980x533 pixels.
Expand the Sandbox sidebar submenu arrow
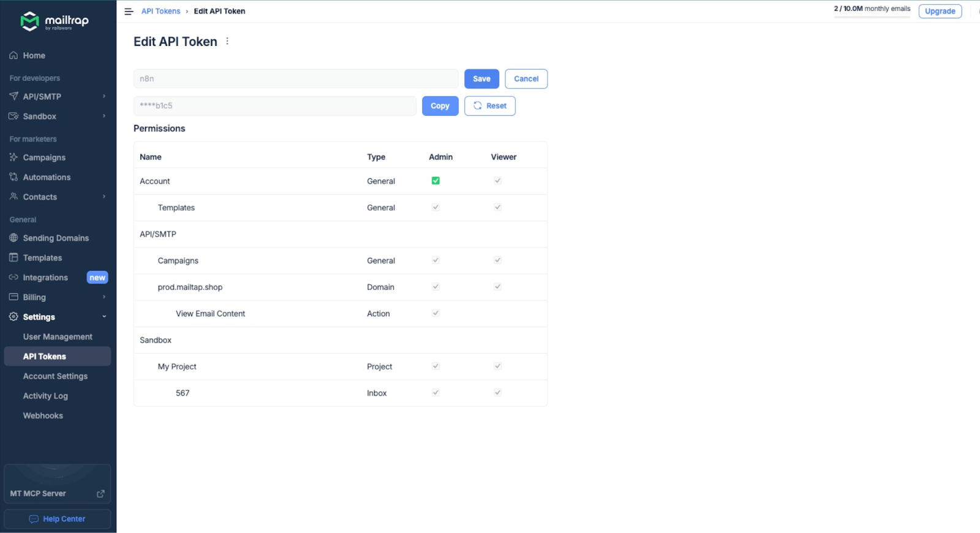tap(104, 116)
